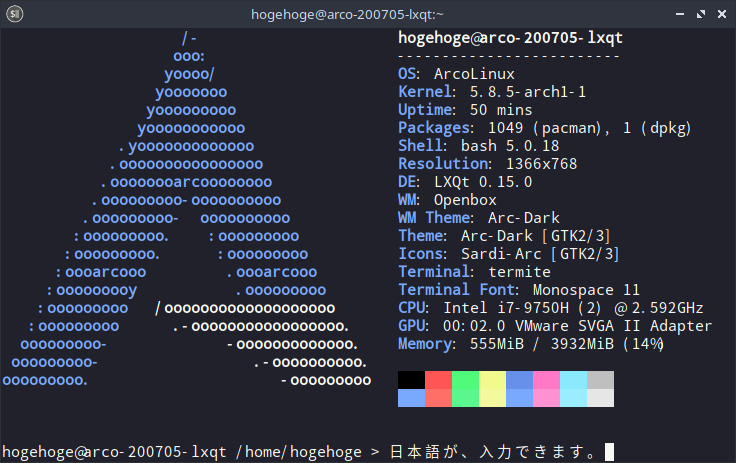Screen dimensions: 736x463
Task: Click the DE value LXQt 0.15.0
Action: (x=483, y=182)
